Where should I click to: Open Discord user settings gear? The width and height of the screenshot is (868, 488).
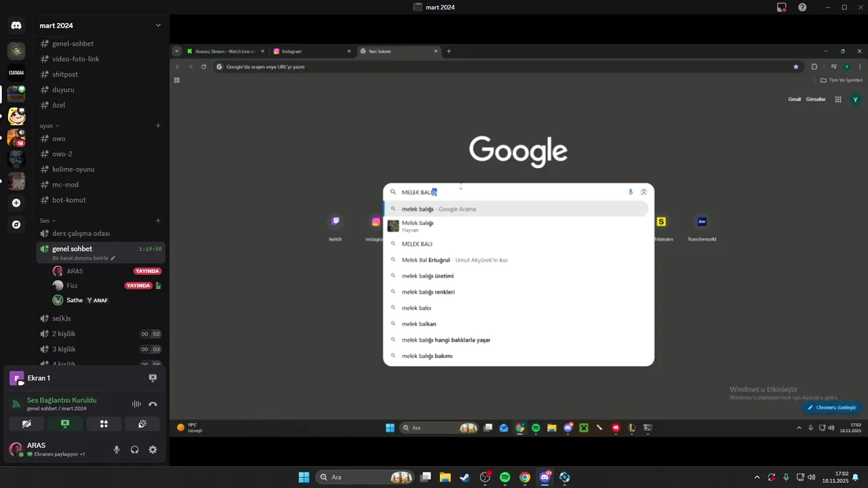[153, 449]
